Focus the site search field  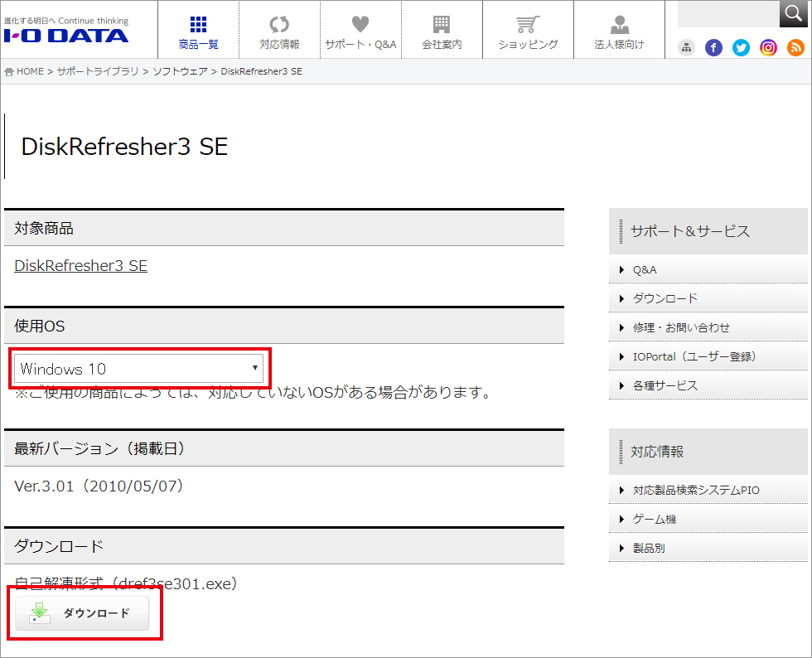728,14
